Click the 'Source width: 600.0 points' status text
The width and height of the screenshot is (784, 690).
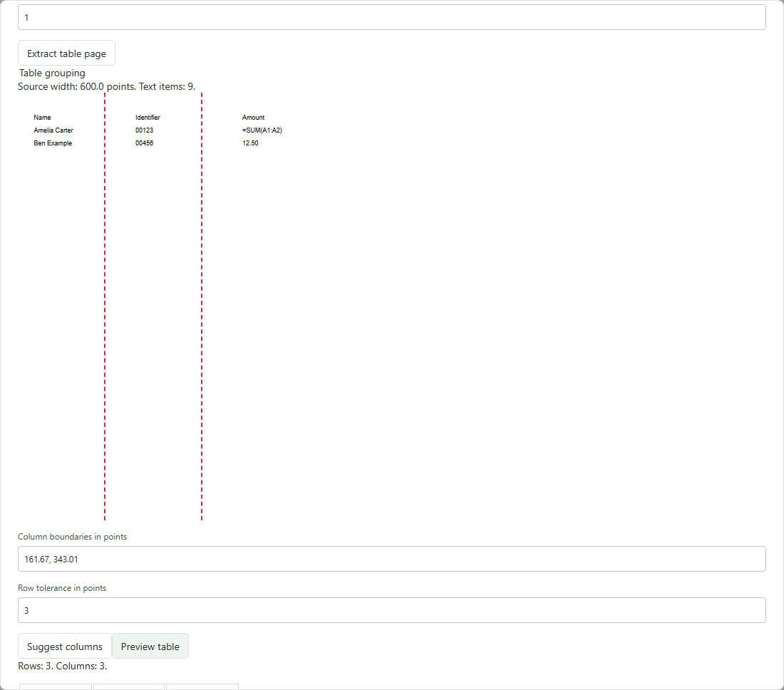click(x=76, y=86)
